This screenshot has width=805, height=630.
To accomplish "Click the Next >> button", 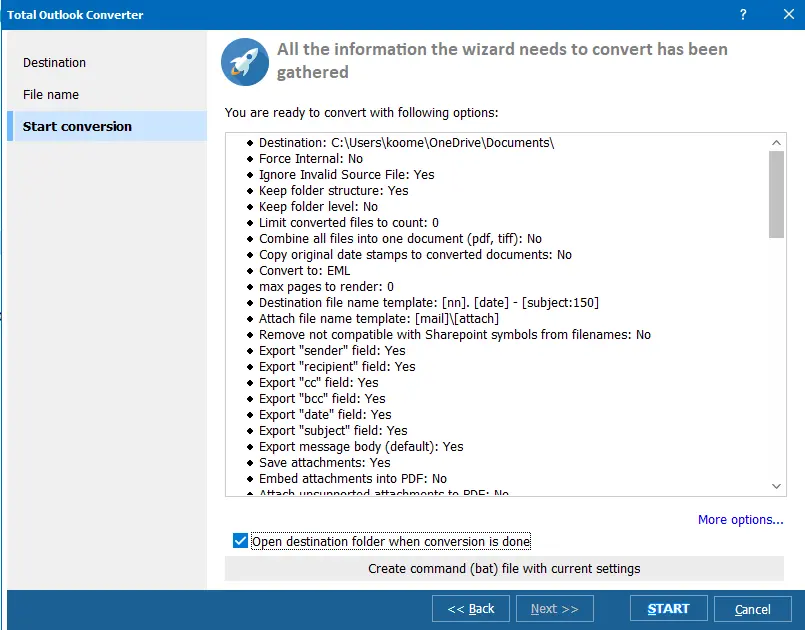I will coord(554,608).
